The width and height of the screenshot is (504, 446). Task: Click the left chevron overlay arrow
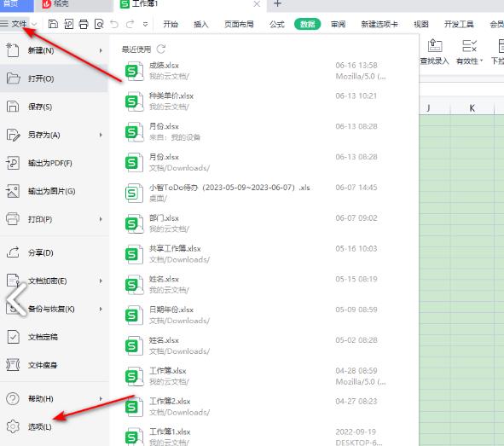tap(16, 298)
